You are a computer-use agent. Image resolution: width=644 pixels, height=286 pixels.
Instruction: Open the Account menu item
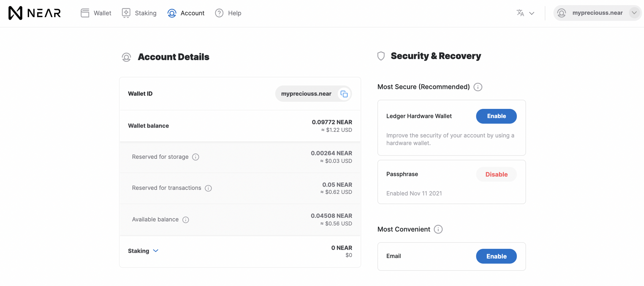(186, 13)
